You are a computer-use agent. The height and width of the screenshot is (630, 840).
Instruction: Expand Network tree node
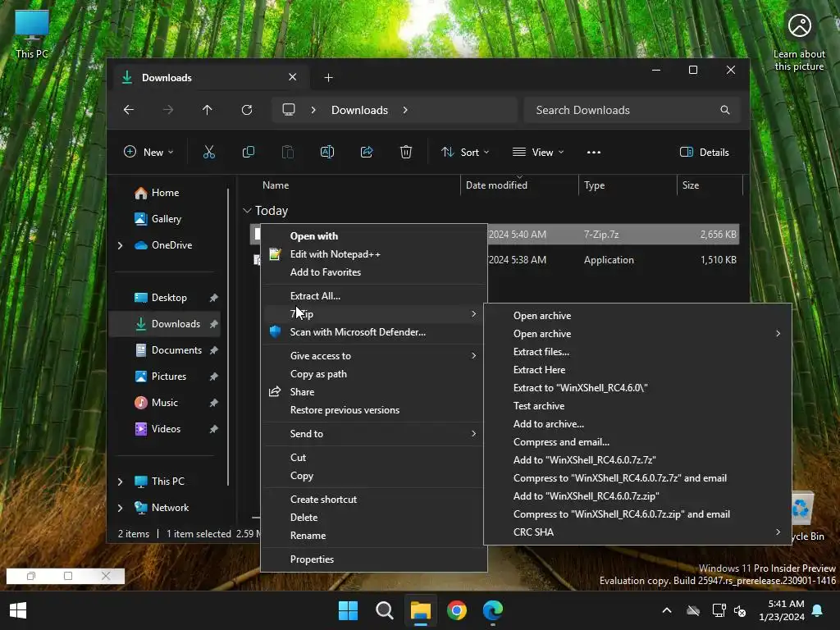(120, 508)
